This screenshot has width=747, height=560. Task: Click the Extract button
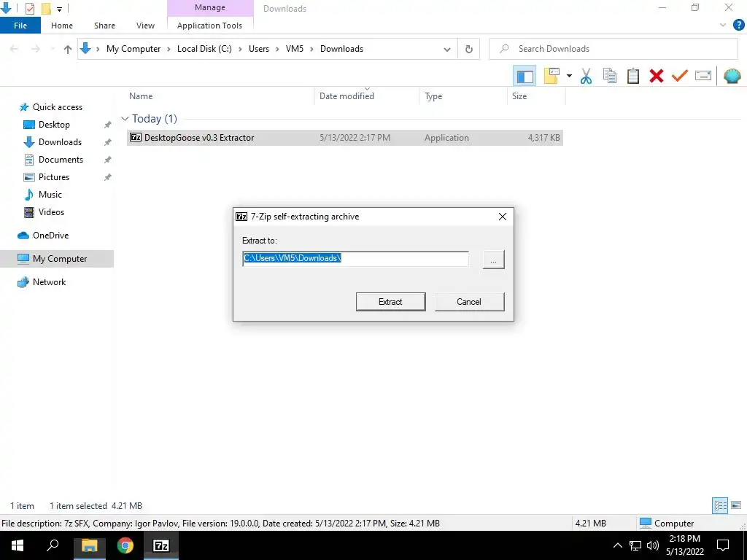pos(391,302)
